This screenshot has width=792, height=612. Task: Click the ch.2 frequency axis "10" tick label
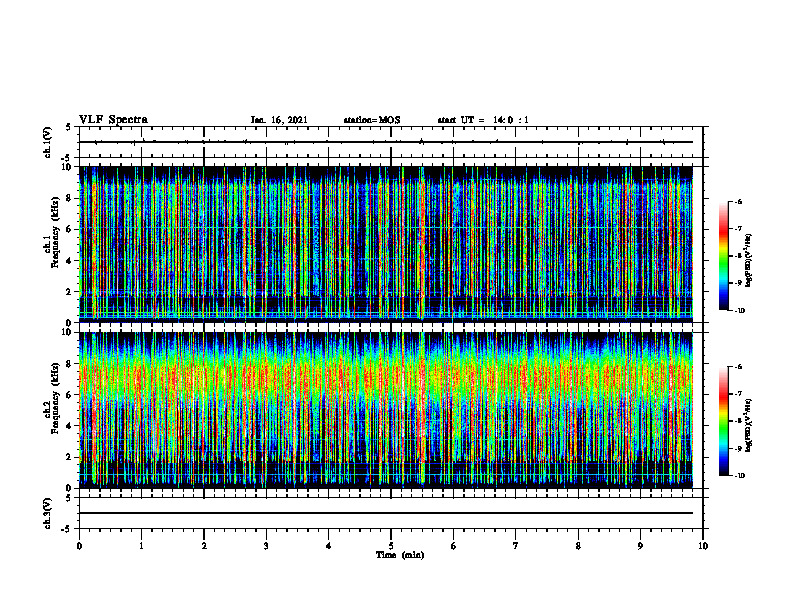[69, 332]
